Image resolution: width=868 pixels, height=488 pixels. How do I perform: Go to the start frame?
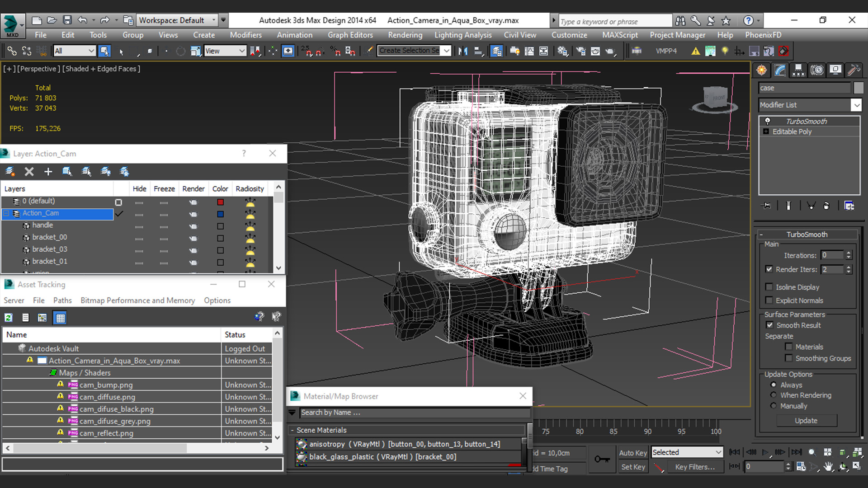(735, 452)
